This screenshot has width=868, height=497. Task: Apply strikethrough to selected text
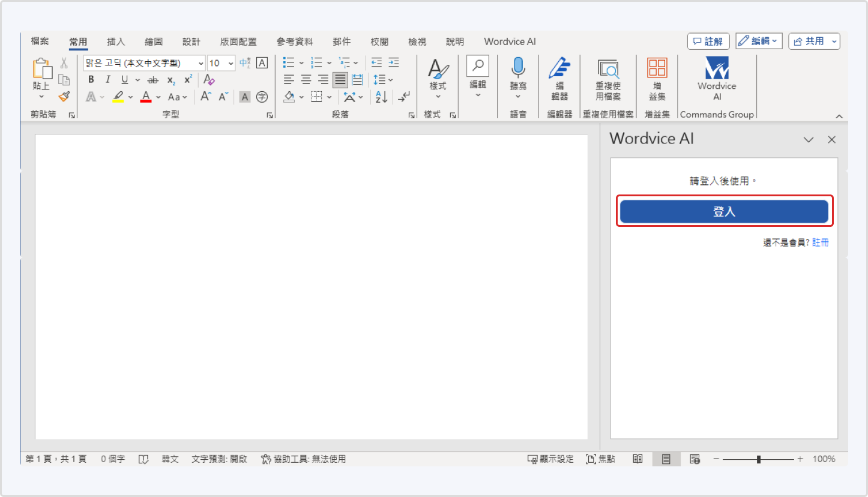(153, 79)
